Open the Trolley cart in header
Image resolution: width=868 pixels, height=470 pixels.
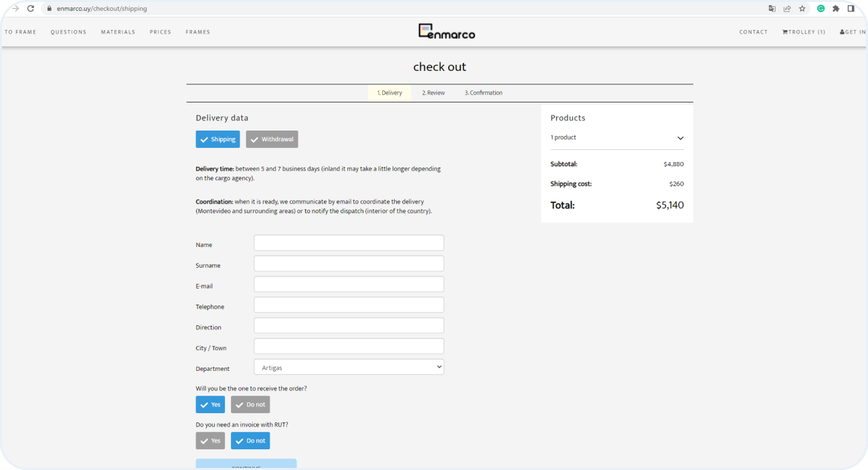[x=804, y=32]
